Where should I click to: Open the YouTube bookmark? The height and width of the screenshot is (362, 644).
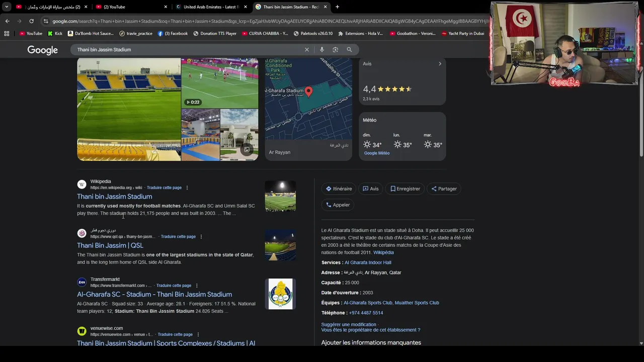[x=30, y=34]
